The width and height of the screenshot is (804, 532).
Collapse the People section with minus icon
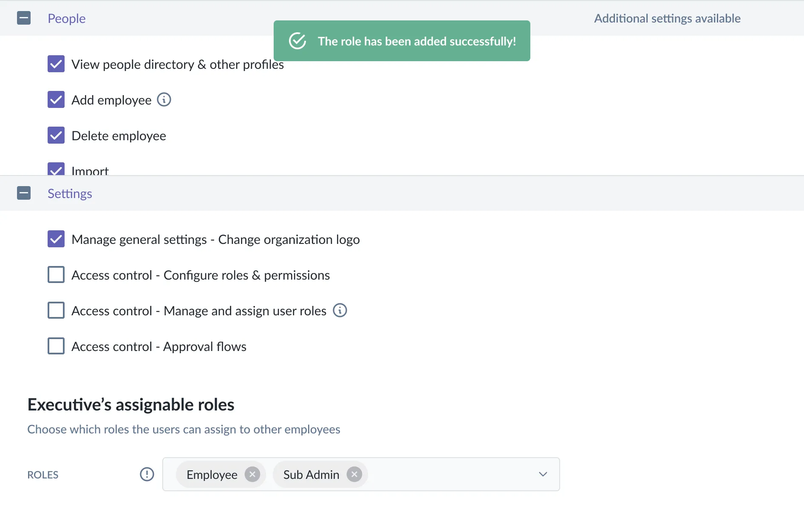click(24, 18)
